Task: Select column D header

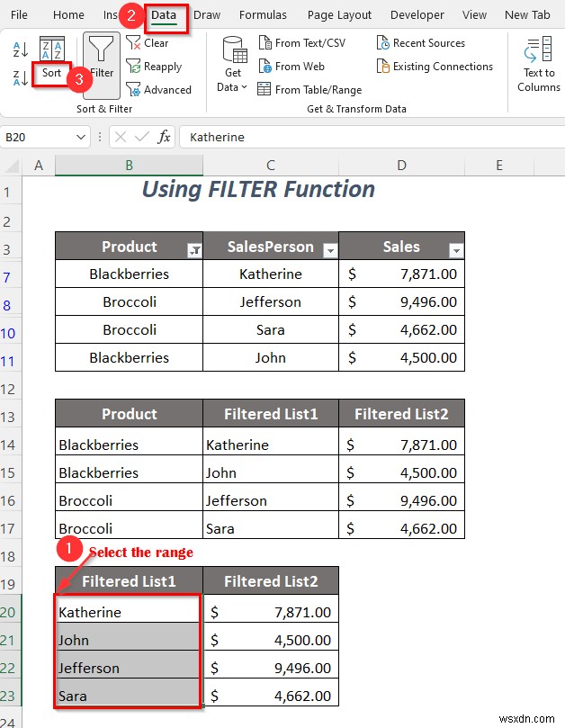Action: tap(401, 166)
